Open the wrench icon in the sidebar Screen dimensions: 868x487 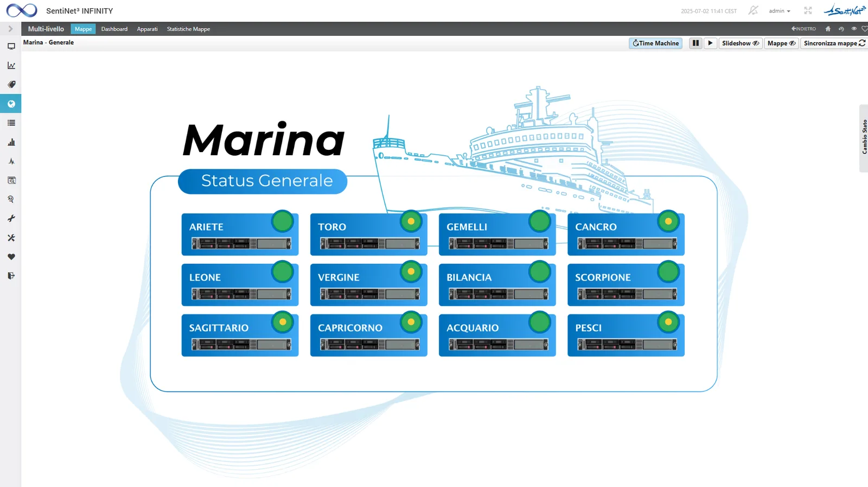pos(11,218)
